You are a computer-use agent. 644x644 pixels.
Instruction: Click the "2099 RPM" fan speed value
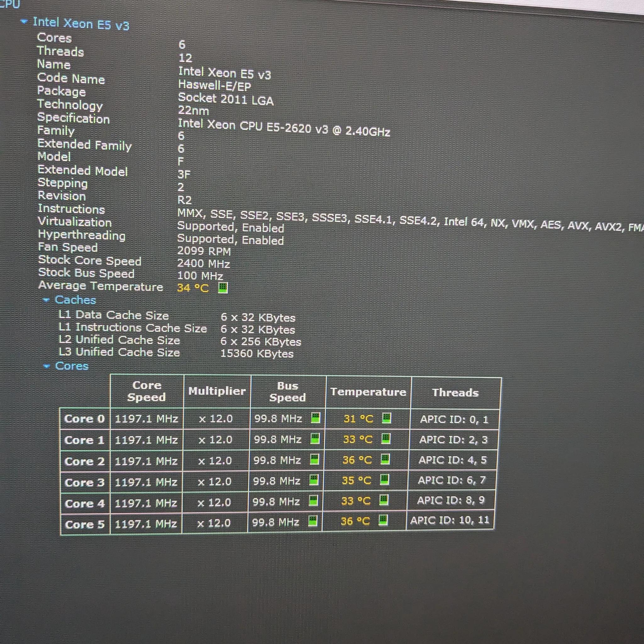click(x=204, y=251)
